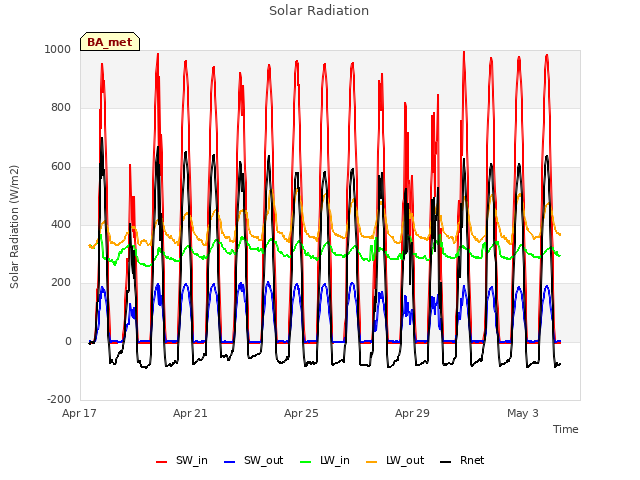Click the Apr 21 x-axis tick label

(x=190, y=413)
